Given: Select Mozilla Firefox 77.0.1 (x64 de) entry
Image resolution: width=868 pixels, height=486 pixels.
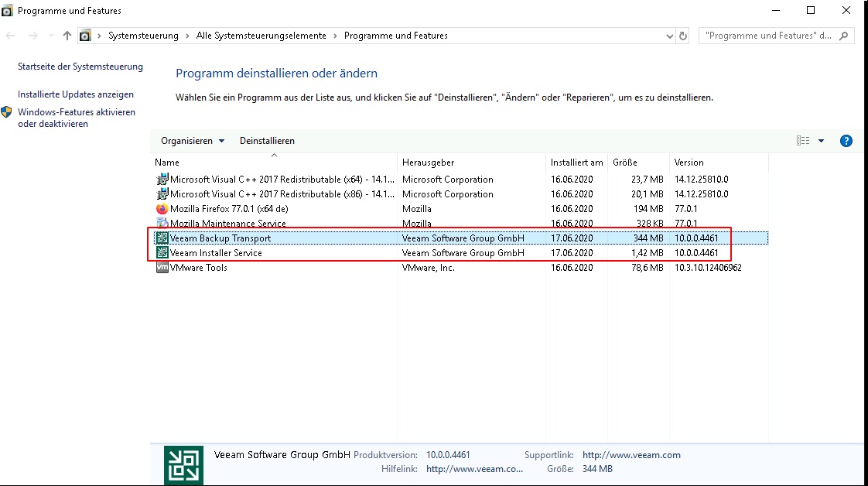Looking at the screenshot, I should (229, 209).
